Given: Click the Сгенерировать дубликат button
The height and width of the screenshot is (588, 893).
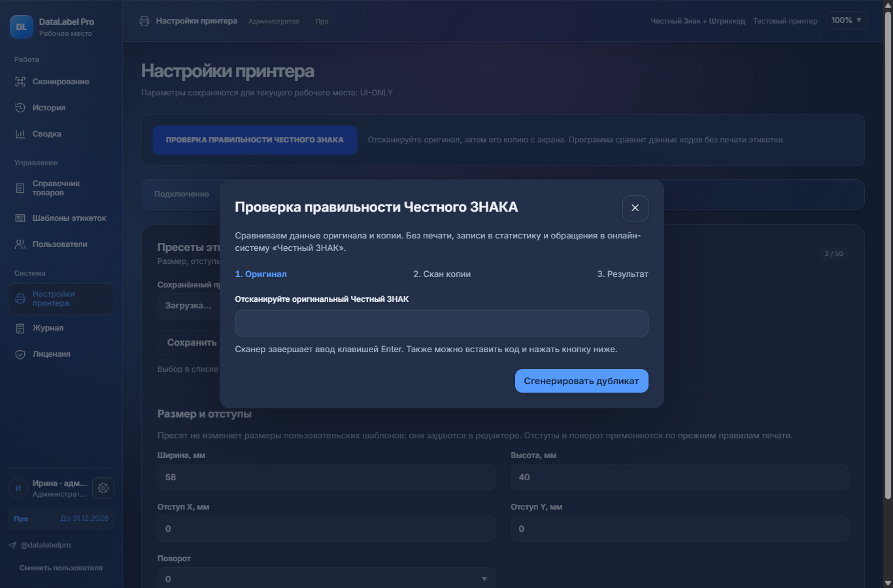Looking at the screenshot, I should coord(581,381).
